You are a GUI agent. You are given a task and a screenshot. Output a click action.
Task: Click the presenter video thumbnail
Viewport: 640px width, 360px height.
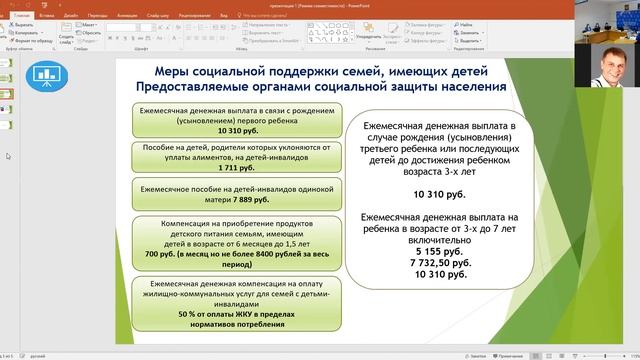[607, 66]
